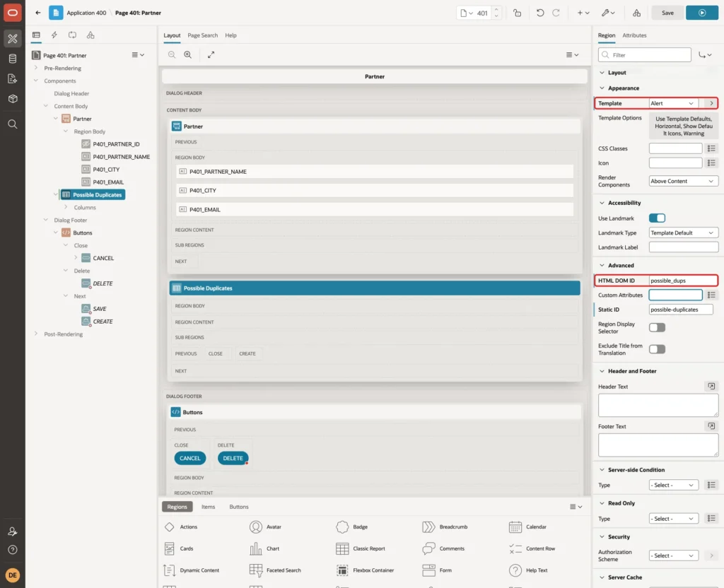
Task: Go to Template options arrow button
Action: pyautogui.click(x=711, y=103)
